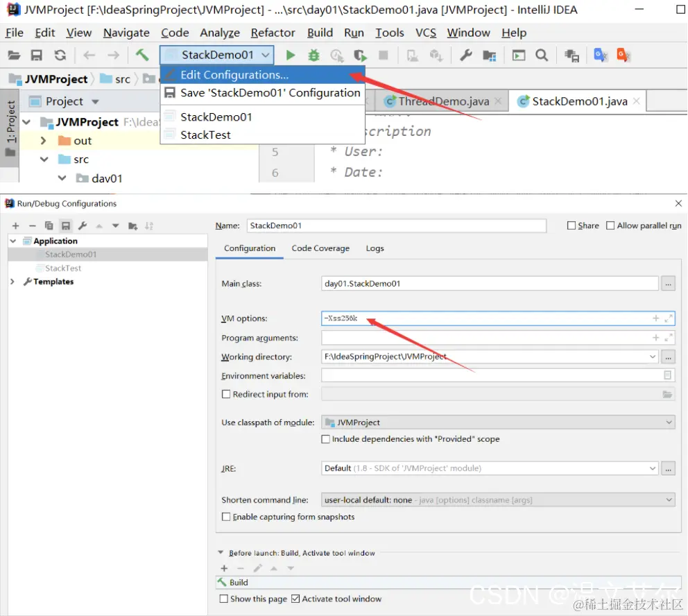Image resolution: width=688 pixels, height=616 pixels.
Task: Open Use classpath of module dropdown
Action: coord(498,422)
